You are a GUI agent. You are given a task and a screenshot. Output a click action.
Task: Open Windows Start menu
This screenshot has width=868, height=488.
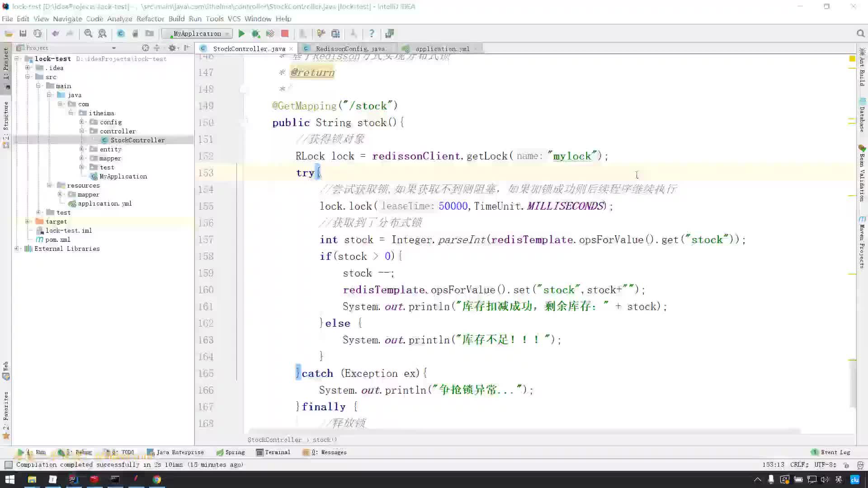pos(9,479)
